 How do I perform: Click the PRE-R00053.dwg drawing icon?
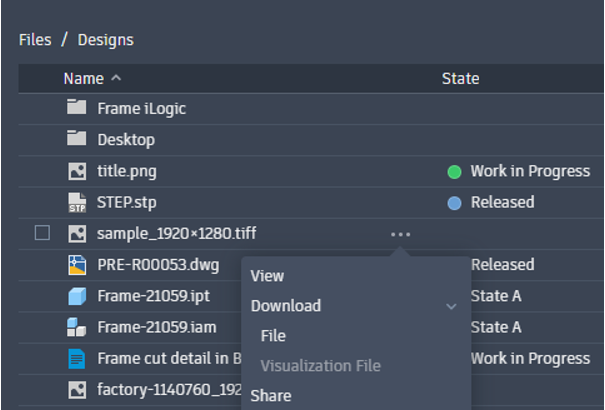coord(77,265)
